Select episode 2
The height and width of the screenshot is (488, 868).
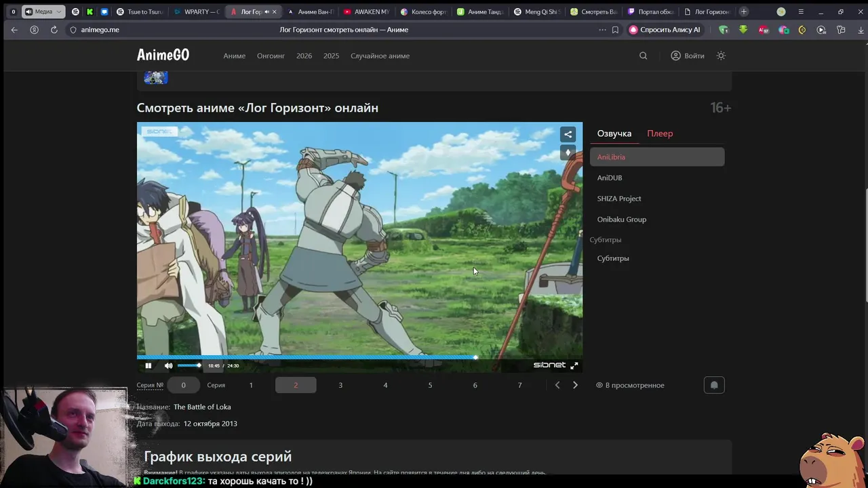[x=296, y=385]
